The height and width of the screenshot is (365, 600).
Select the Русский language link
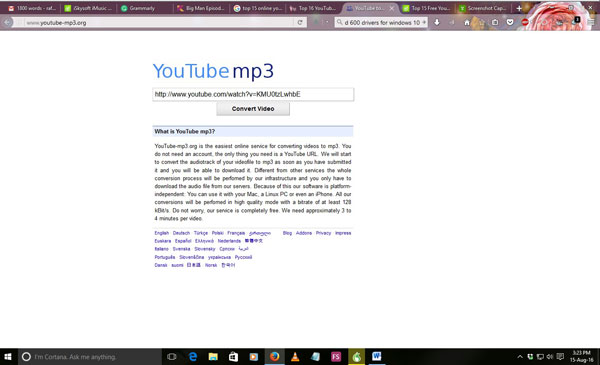pyautogui.click(x=243, y=257)
